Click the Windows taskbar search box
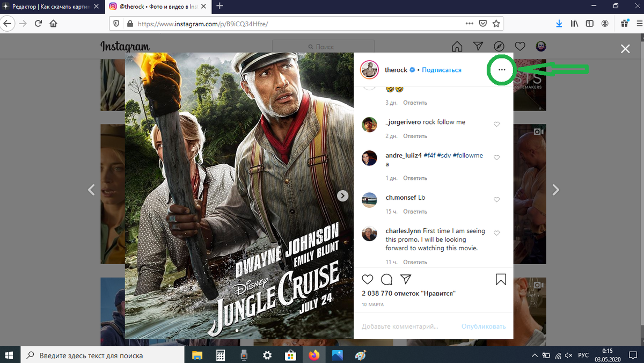This screenshot has width=644, height=363. tap(103, 355)
